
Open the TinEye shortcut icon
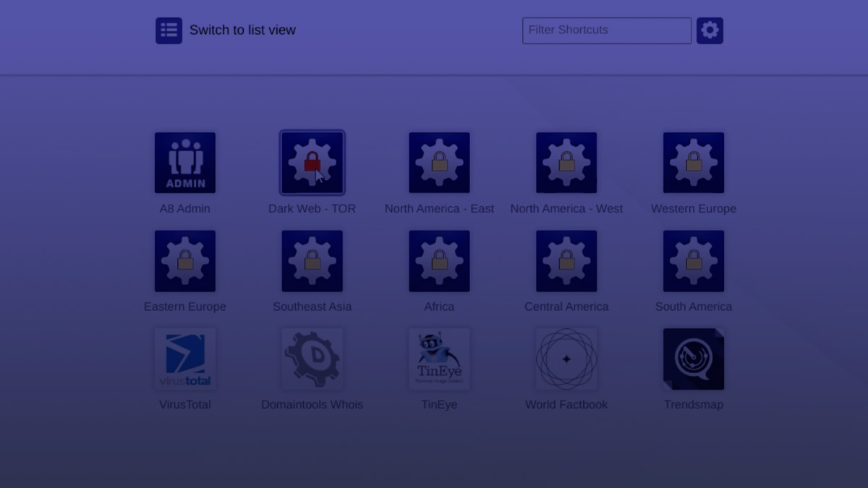[x=439, y=359]
